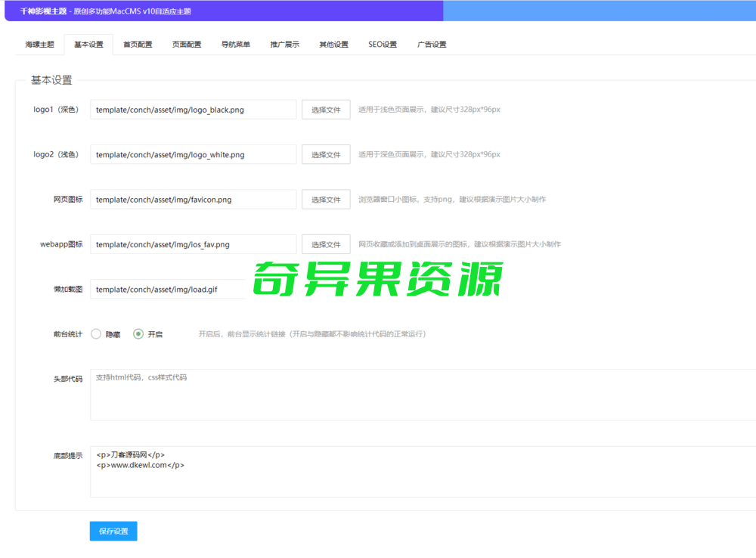756x558 pixels.
Task: Select the 导航菜单 tab
Action: click(236, 44)
